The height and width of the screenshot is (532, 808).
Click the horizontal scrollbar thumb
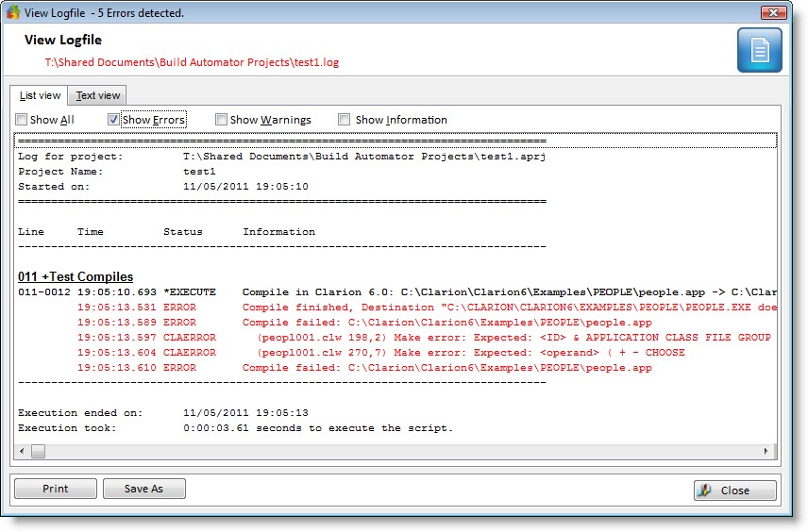click(38, 451)
